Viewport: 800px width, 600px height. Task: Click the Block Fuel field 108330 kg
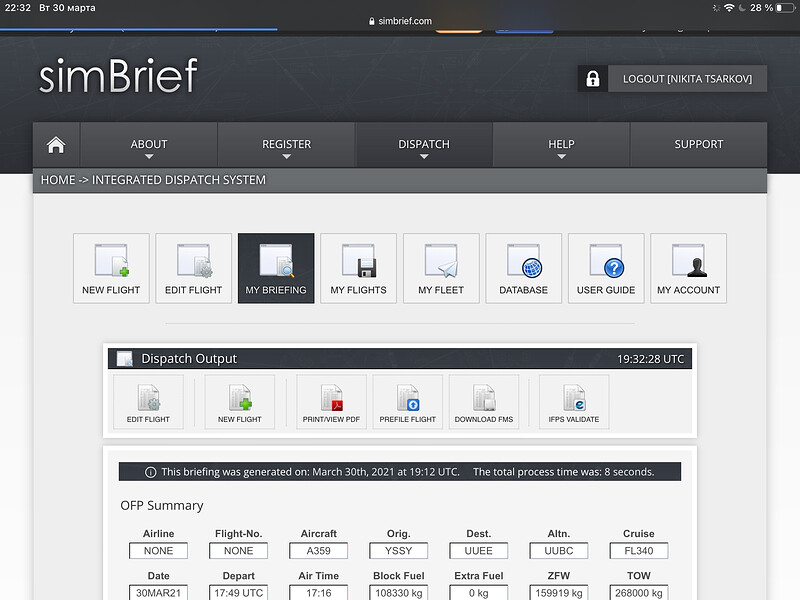(x=398, y=593)
